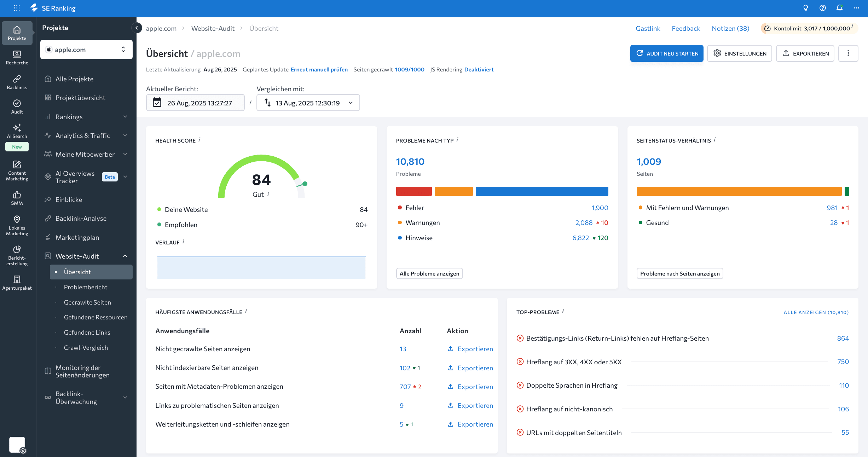This screenshot has height=457, width=868.
Task: Click the current report date field
Action: pos(195,103)
